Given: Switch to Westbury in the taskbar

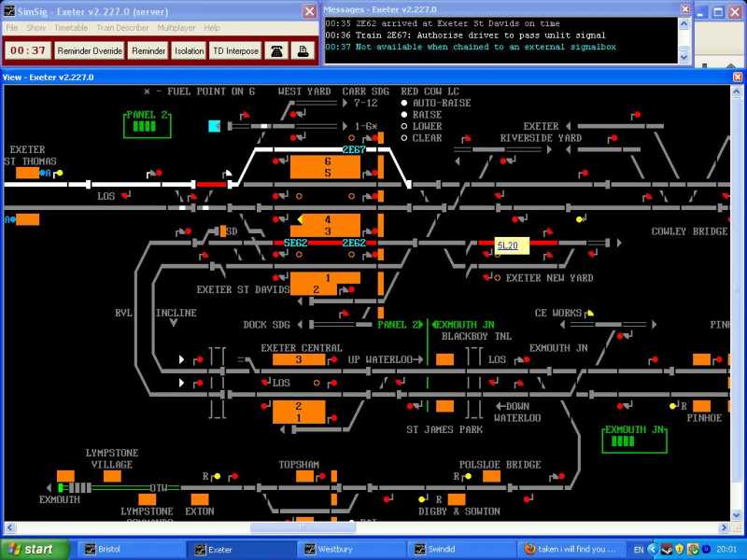Looking at the screenshot, I should click(351, 549).
